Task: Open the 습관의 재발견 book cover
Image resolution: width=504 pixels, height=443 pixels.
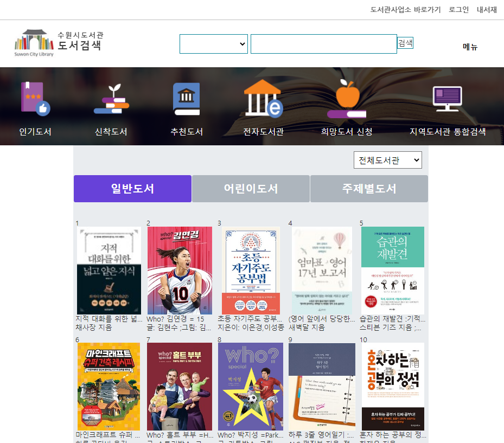Action: pos(393,271)
